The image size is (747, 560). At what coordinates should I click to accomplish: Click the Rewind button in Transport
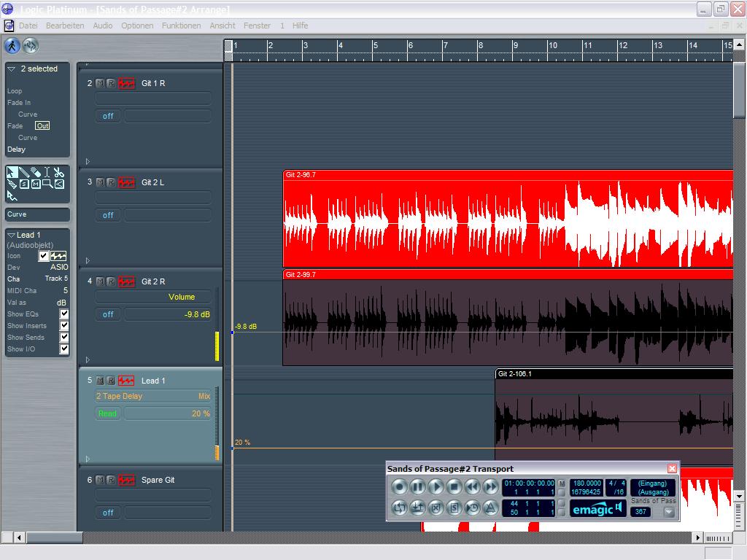(472, 487)
